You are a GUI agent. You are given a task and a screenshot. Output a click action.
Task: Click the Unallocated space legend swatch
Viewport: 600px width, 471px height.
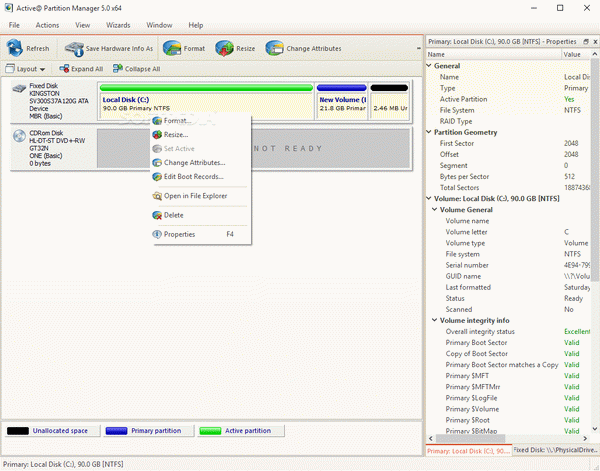[x=18, y=431]
